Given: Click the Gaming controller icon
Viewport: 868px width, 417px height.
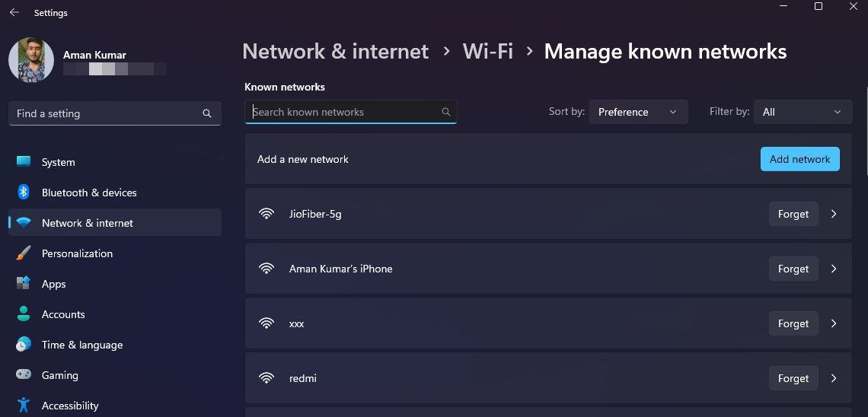Looking at the screenshot, I should pos(24,375).
